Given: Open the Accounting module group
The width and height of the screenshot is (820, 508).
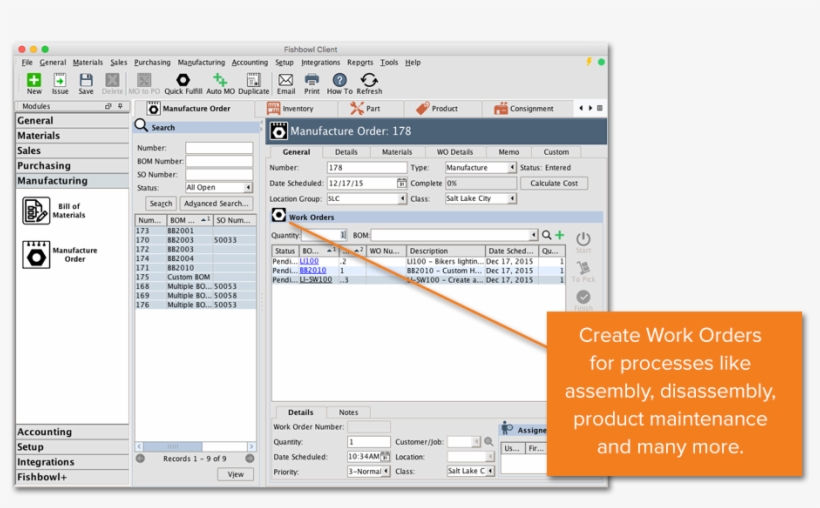Looking at the screenshot, I should tap(72, 432).
